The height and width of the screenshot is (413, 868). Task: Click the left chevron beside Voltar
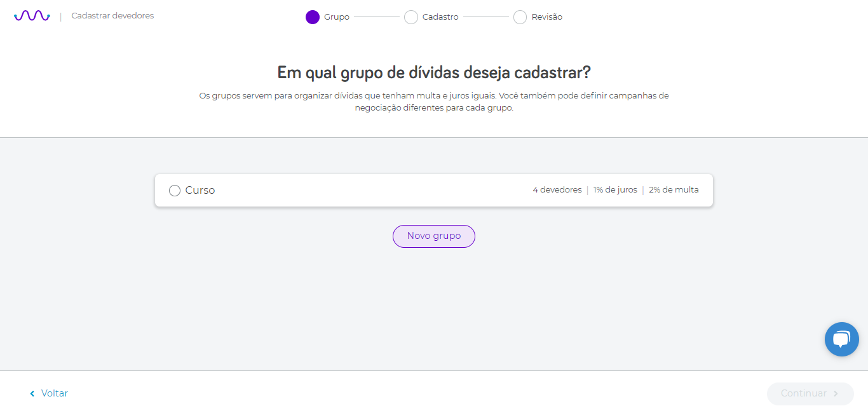(32, 394)
